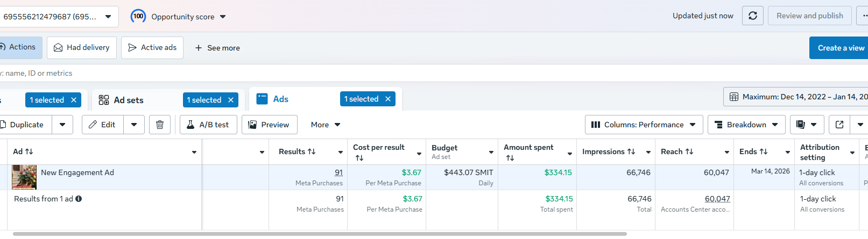Open the share/export external link icon
This screenshot has height=239, width=868.
click(x=839, y=125)
